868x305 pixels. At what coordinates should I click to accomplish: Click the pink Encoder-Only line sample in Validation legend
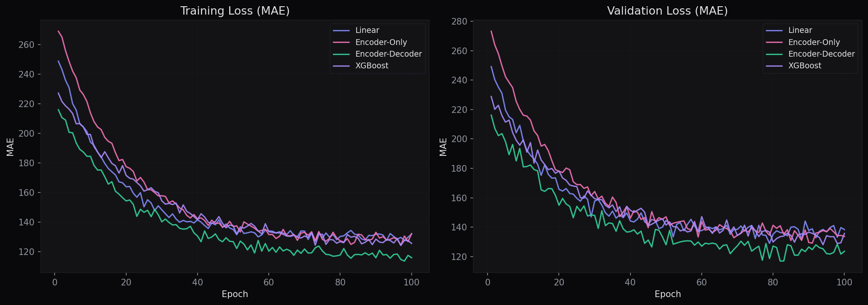(x=774, y=42)
